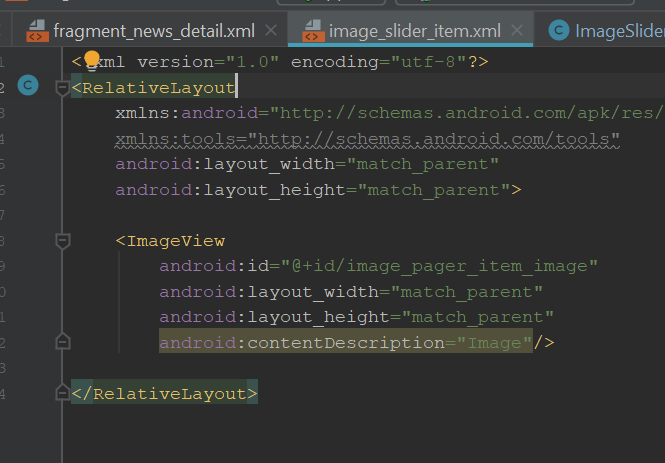Click fold marker beside closing RelativeLayout tag

pyautogui.click(x=63, y=393)
